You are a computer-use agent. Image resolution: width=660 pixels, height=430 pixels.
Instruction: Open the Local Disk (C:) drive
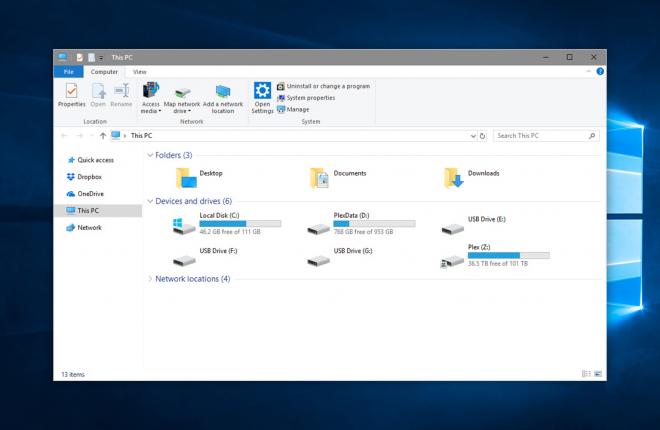point(185,227)
